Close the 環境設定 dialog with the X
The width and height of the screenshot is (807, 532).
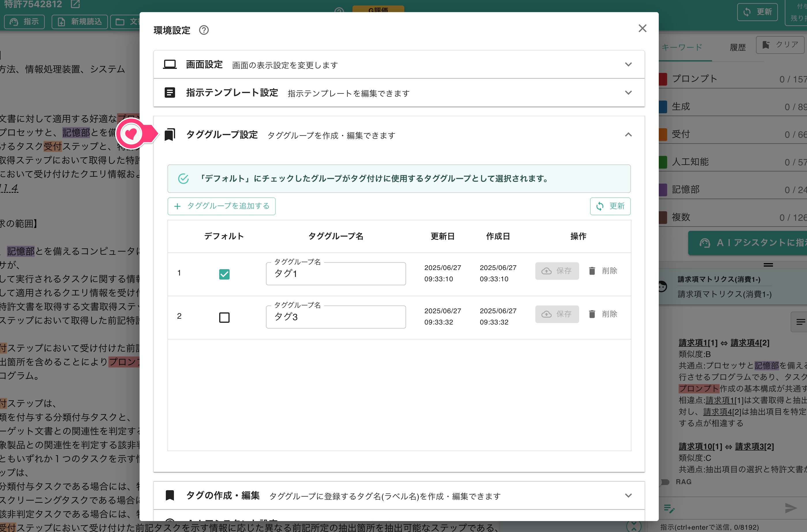[642, 28]
